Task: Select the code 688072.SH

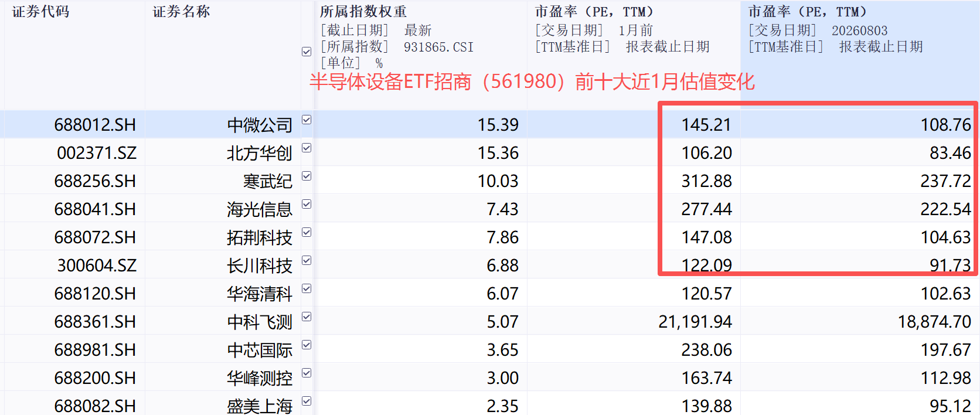Action: [x=95, y=237]
